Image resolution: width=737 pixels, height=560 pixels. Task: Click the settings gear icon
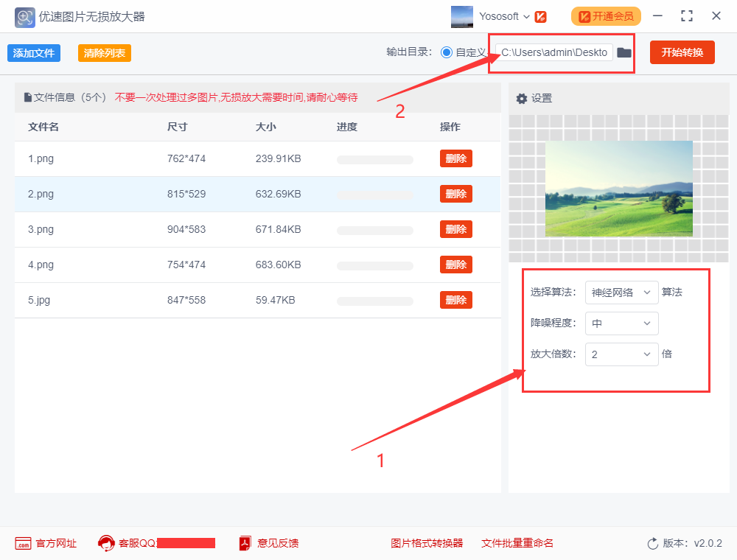point(522,99)
